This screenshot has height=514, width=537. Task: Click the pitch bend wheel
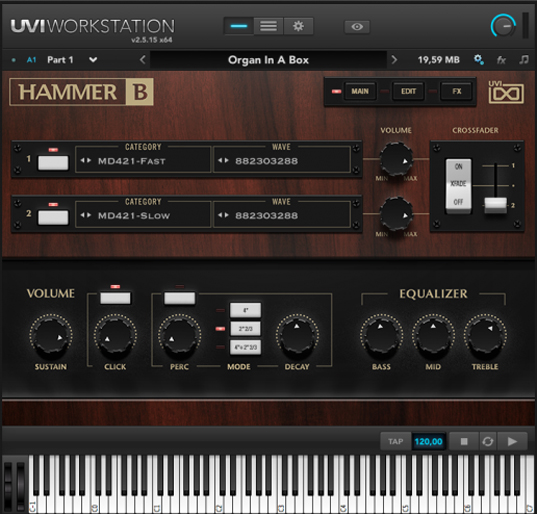(9, 486)
